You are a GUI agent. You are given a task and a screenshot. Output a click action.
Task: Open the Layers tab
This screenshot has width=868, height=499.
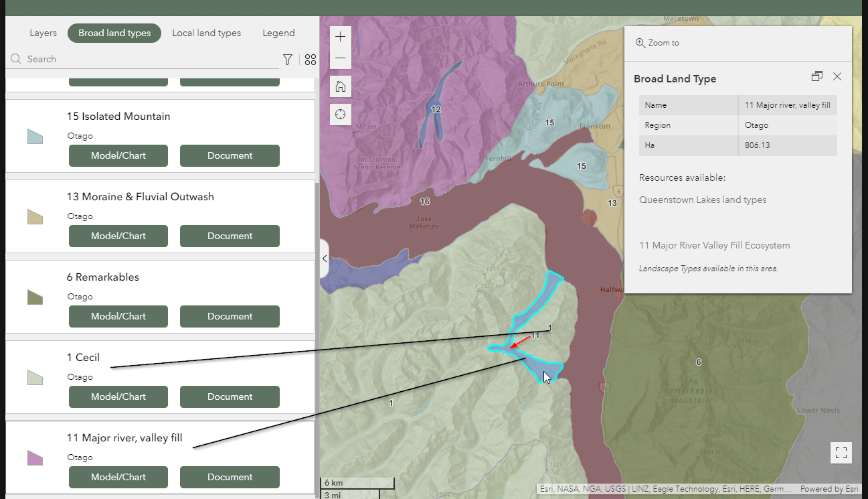[44, 33]
